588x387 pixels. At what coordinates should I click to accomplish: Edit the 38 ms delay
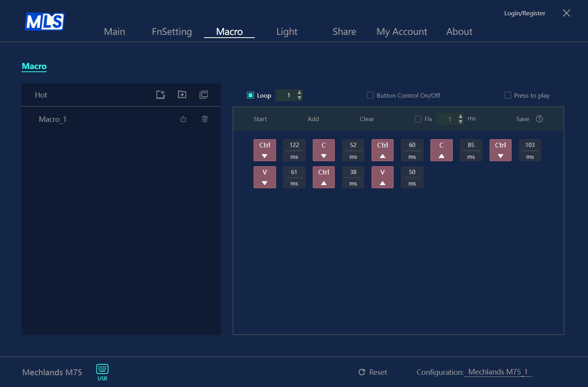(x=353, y=177)
